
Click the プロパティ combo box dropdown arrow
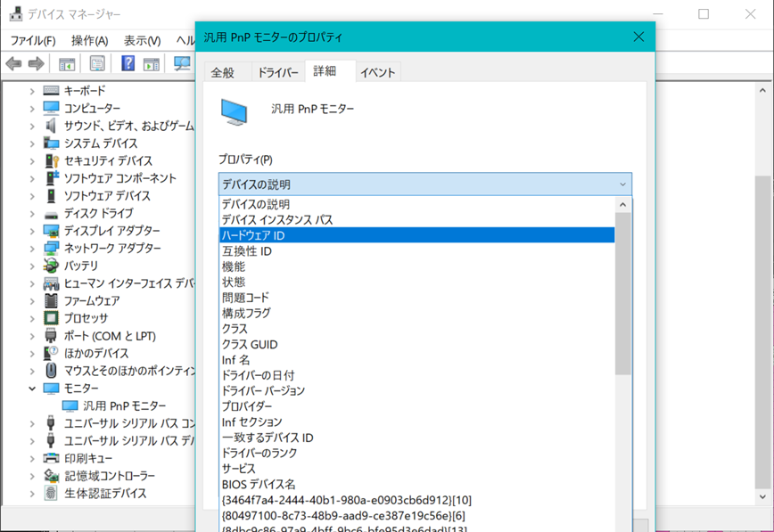tap(622, 184)
